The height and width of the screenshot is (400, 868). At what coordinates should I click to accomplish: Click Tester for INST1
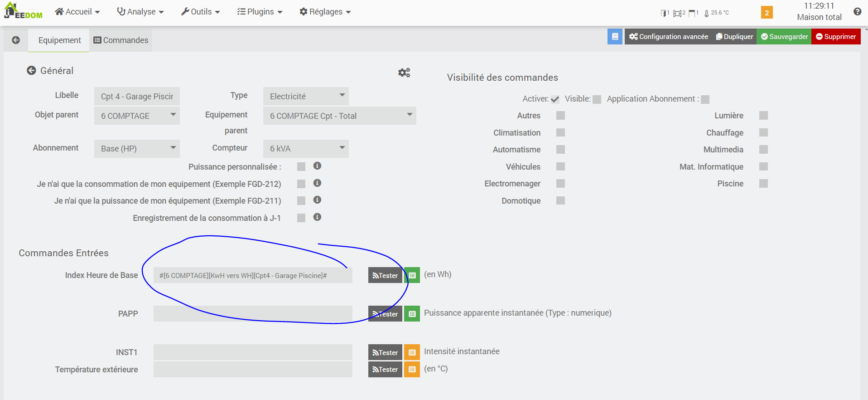(x=385, y=352)
